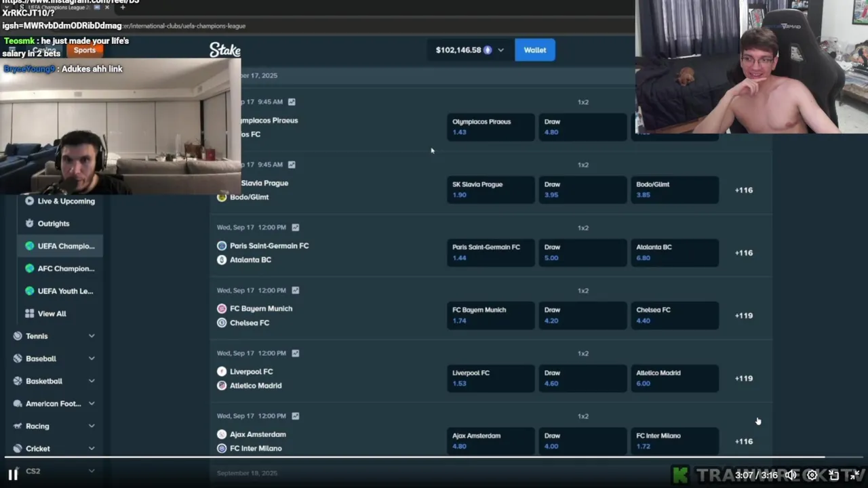Click the American Football helmet icon
The width and height of the screenshot is (868, 488).
click(x=18, y=404)
